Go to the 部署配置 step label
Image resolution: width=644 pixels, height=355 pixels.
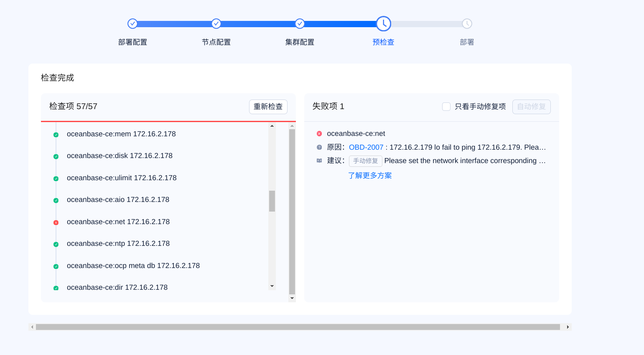point(132,42)
